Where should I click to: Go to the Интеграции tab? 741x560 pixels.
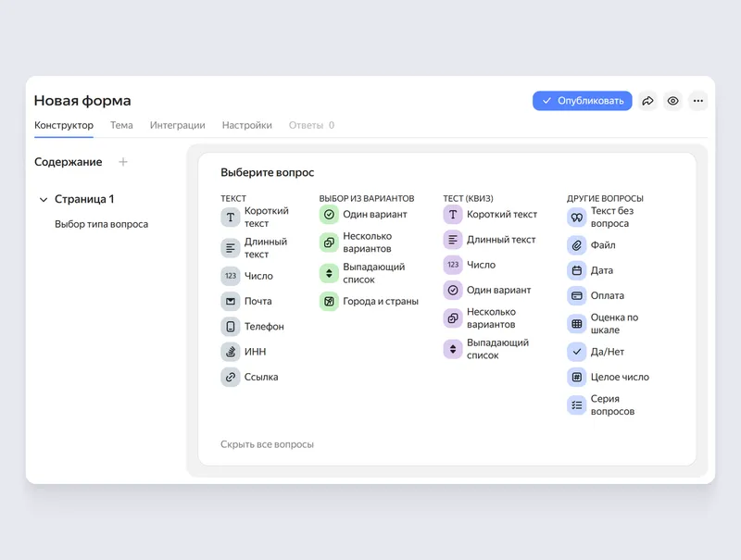point(177,125)
